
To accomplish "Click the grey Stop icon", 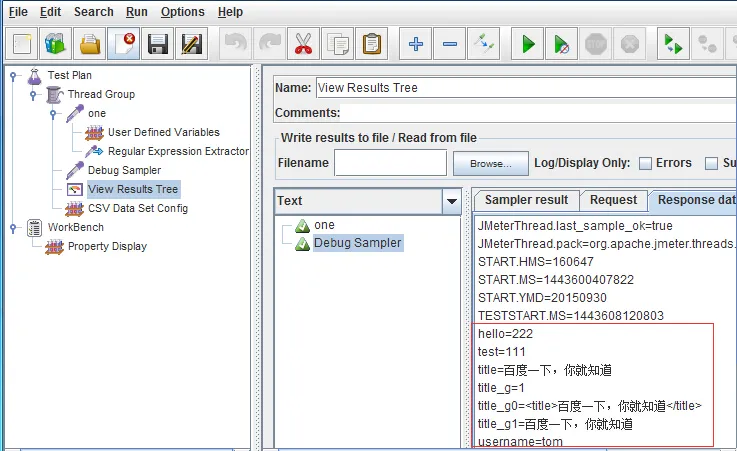I will click(596, 44).
